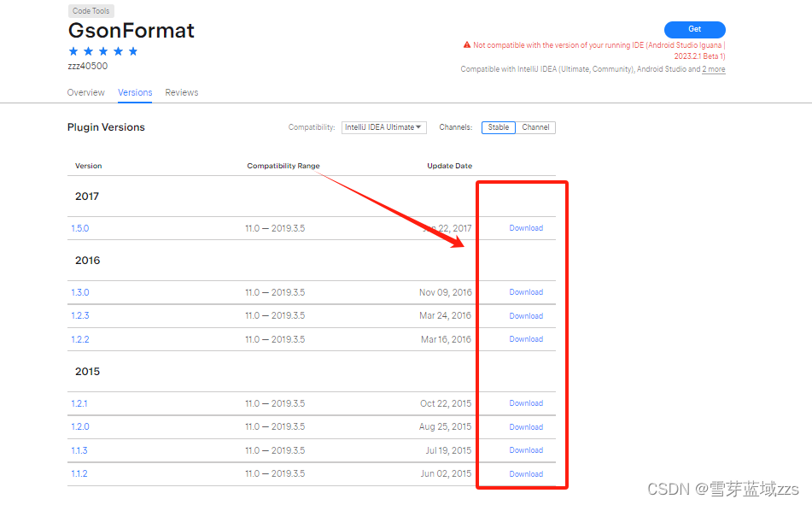Click the Version column header
Viewport: 812px width, 505px height.
click(89, 166)
